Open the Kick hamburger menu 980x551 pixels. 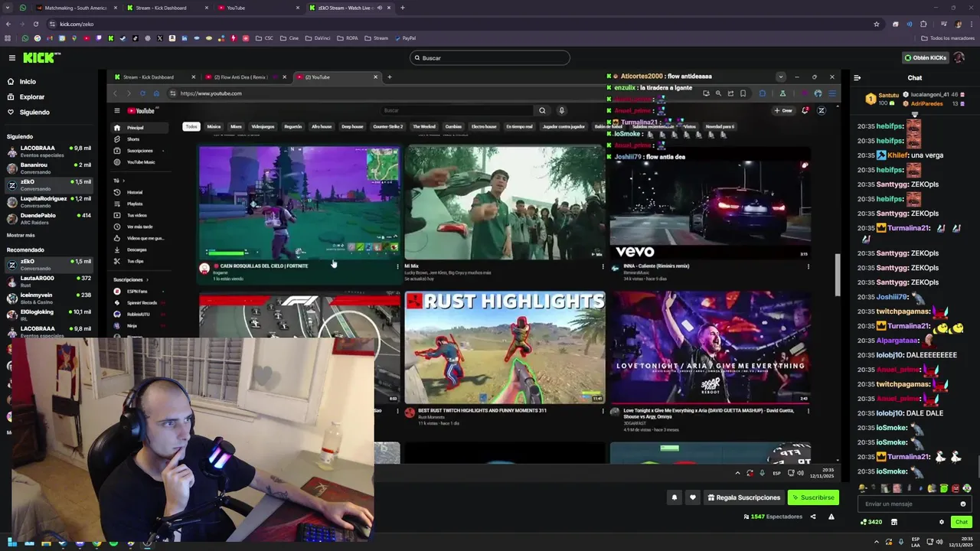(11, 57)
